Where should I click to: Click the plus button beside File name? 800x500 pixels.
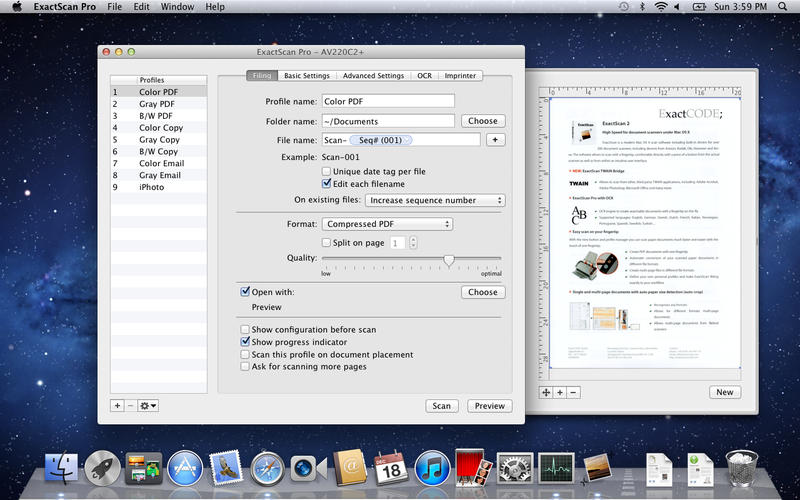(495, 140)
